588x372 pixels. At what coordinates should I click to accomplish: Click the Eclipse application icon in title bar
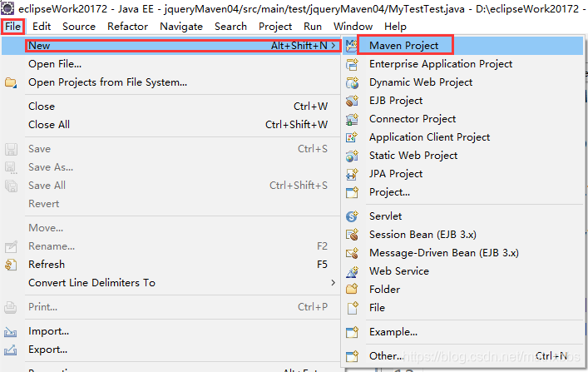[7, 7]
